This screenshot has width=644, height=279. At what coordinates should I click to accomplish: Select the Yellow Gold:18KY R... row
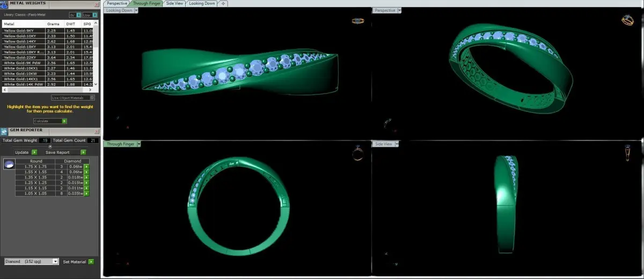coord(48,52)
